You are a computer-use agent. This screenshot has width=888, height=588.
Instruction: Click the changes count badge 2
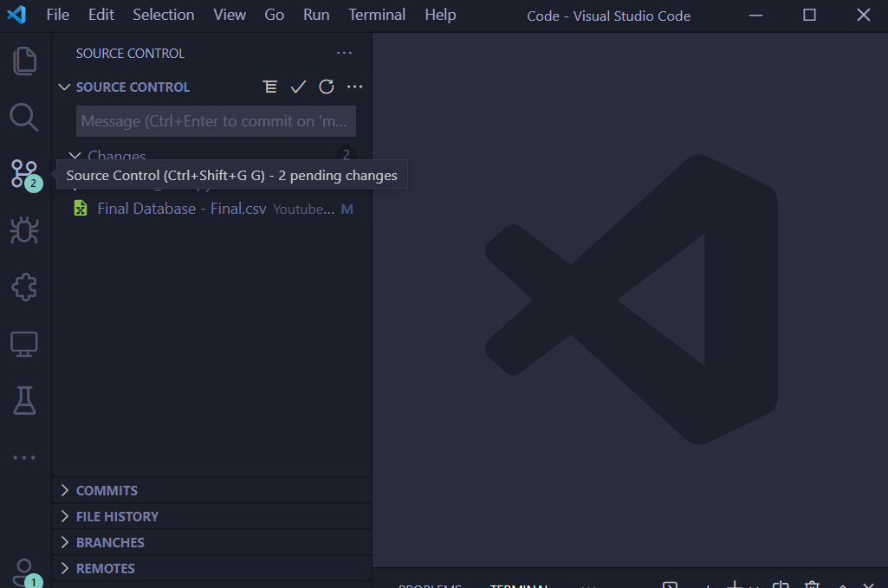[x=346, y=154]
